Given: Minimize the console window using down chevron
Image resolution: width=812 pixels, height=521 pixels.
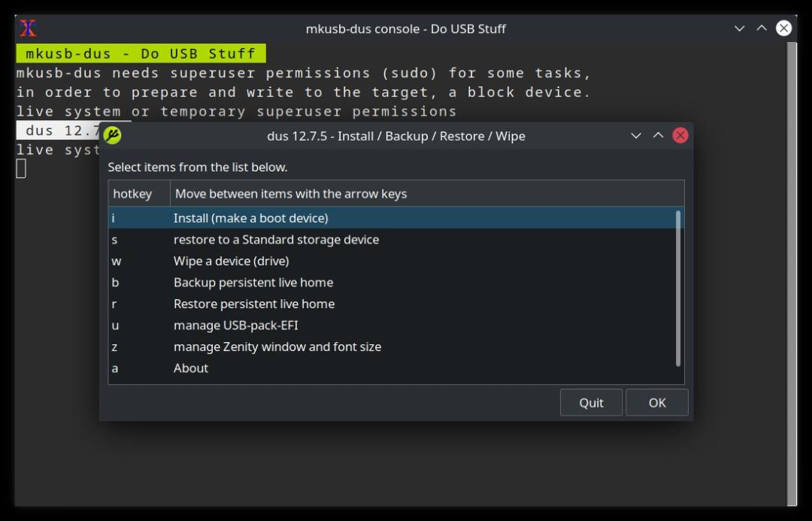Looking at the screenshot, I should [739, 28].
